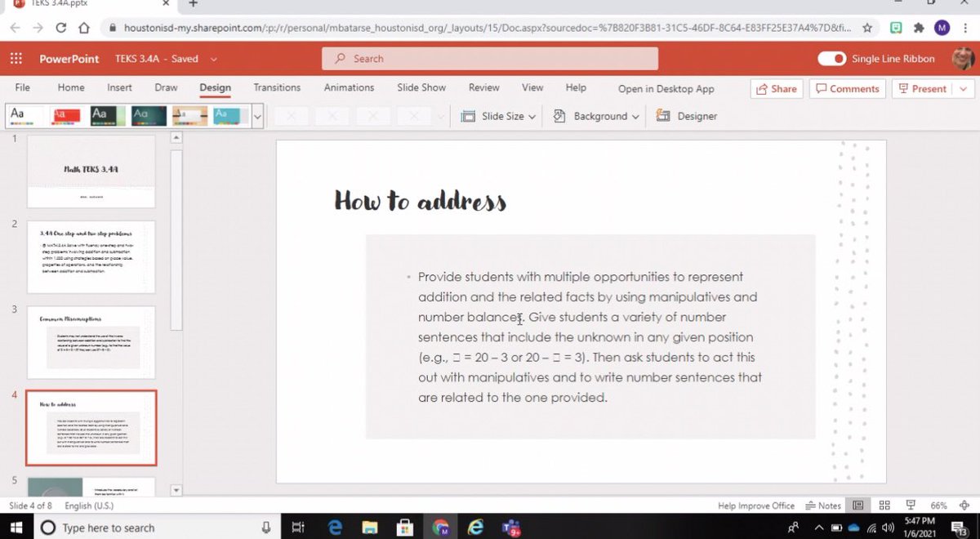Open the browser extensions puzzle icon

(919, 28)
